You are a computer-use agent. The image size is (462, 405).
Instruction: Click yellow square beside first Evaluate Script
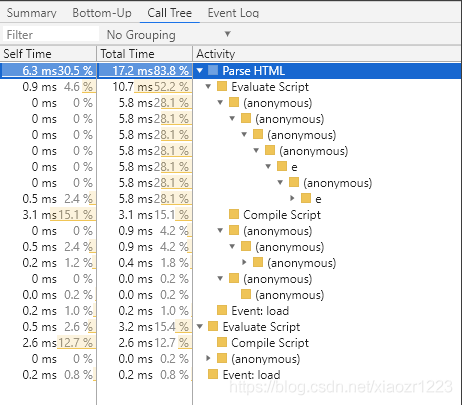[x=222, y=86]
